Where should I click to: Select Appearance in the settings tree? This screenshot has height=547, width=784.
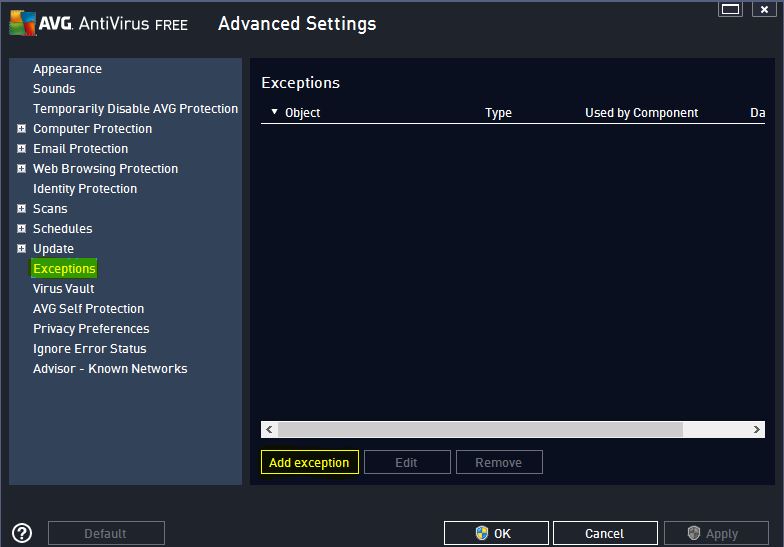(67, 69)
